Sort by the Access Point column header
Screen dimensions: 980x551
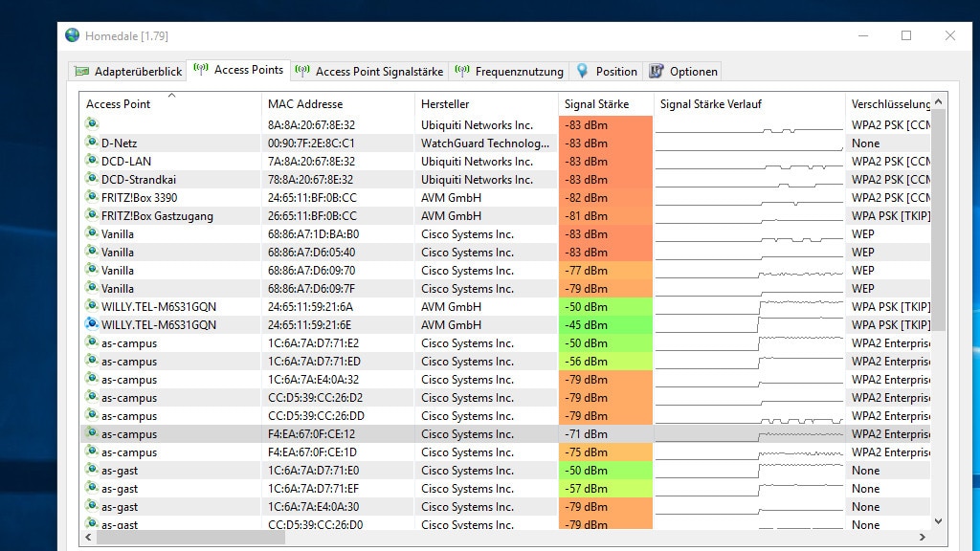[x=170, y=103]
